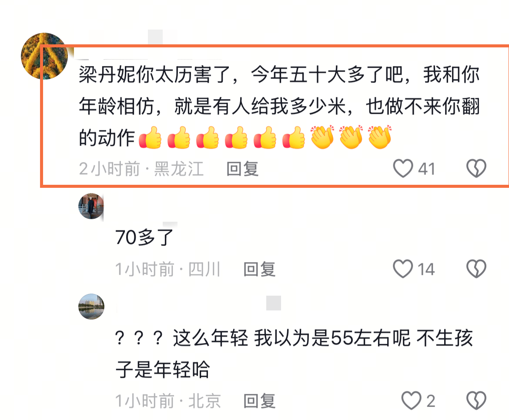
Task: Like the Beijing reply with 2 likes
Action: pyautogui.click(x=411, y=400)
